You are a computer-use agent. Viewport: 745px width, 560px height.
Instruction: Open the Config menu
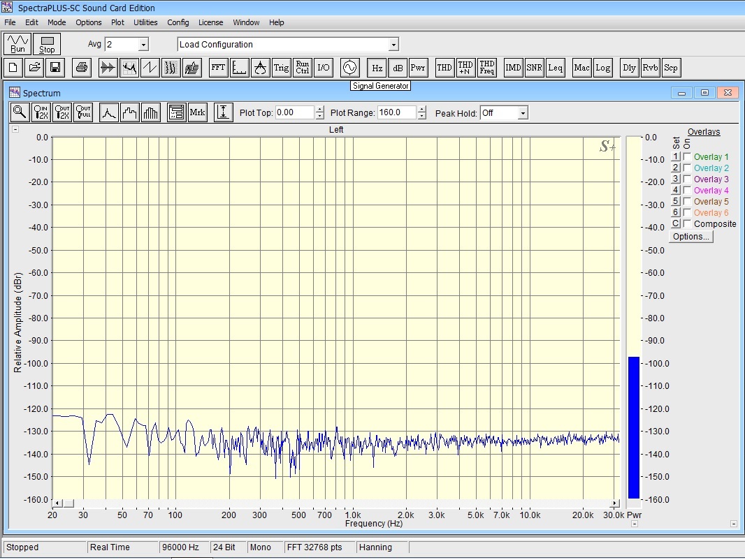click(x=178, y=22)
